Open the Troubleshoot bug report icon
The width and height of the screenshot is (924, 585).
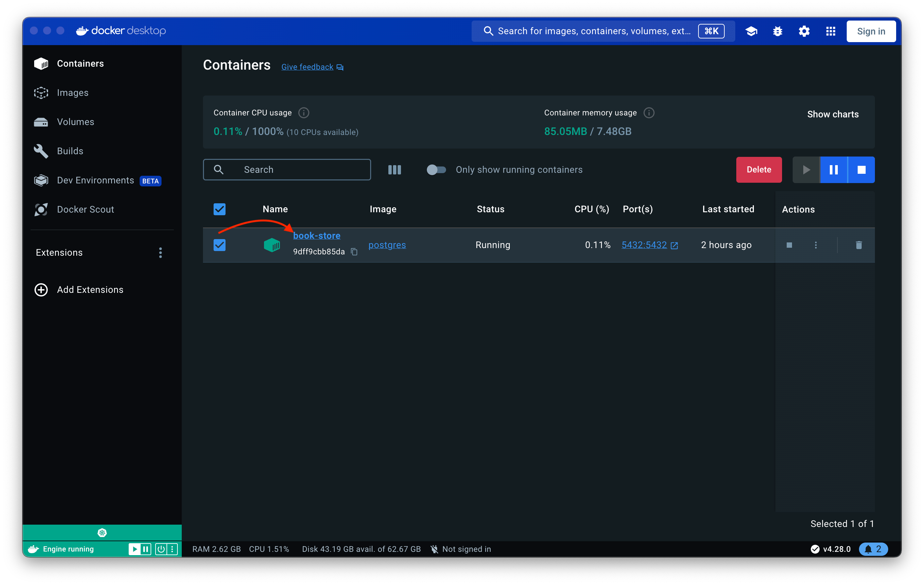pos(777,31)
